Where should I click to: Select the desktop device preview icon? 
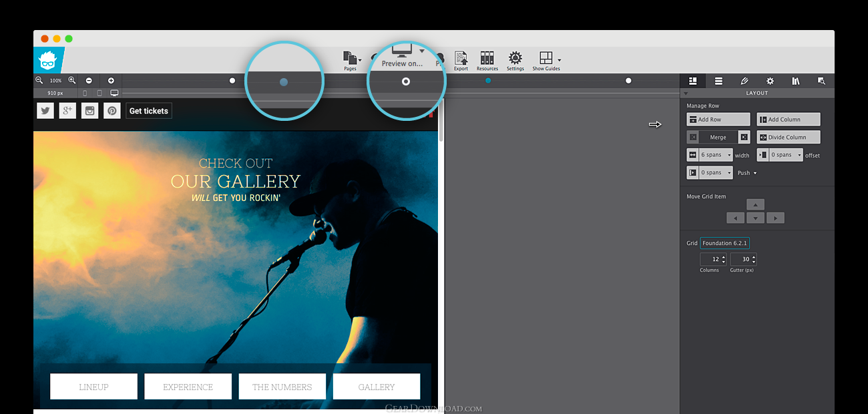[x=114, y=93]
